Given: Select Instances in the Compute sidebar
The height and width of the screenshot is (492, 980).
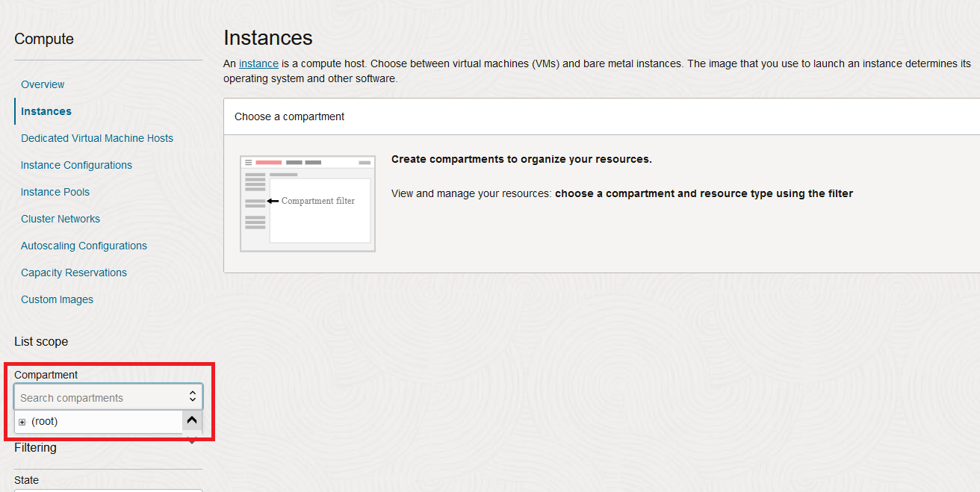Looking at the screenshot, I should (46, 111).
